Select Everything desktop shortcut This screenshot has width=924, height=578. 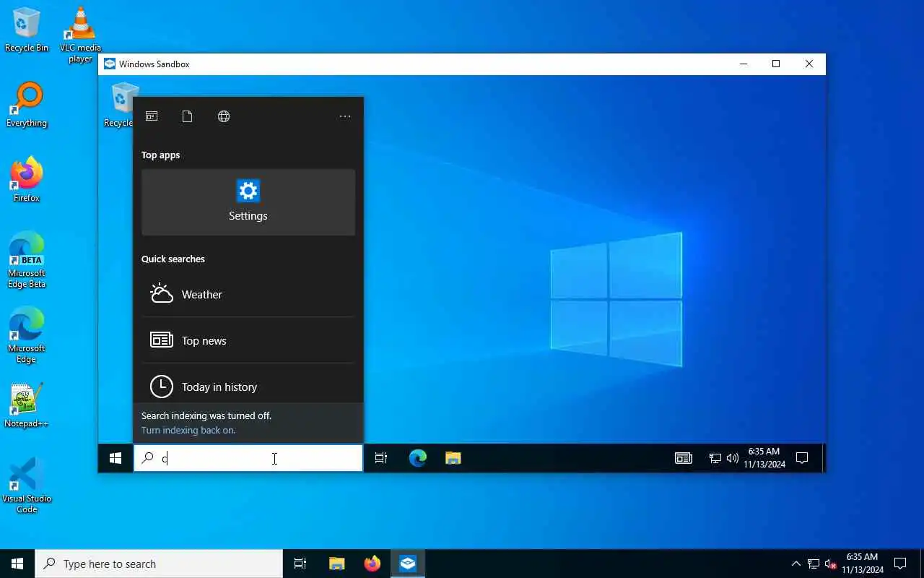click(x=27, y=105)
